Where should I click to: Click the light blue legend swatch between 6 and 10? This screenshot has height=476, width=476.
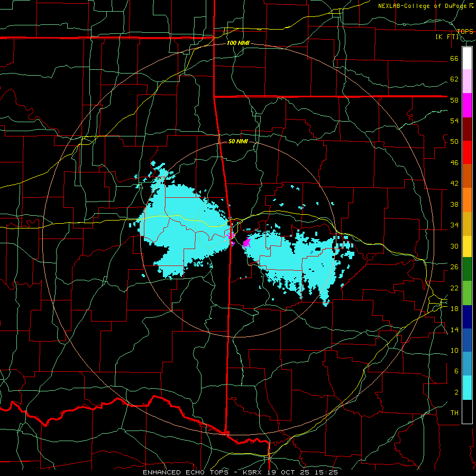coord(467,364)
